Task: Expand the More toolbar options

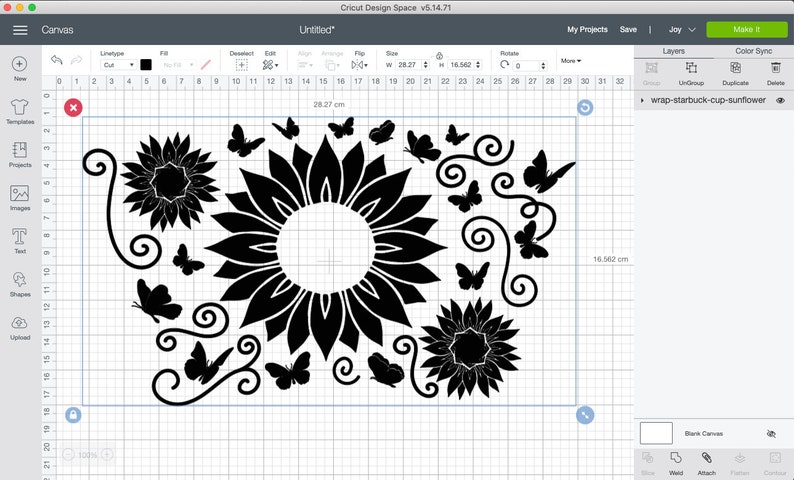Action: click(x=571, y=61)
